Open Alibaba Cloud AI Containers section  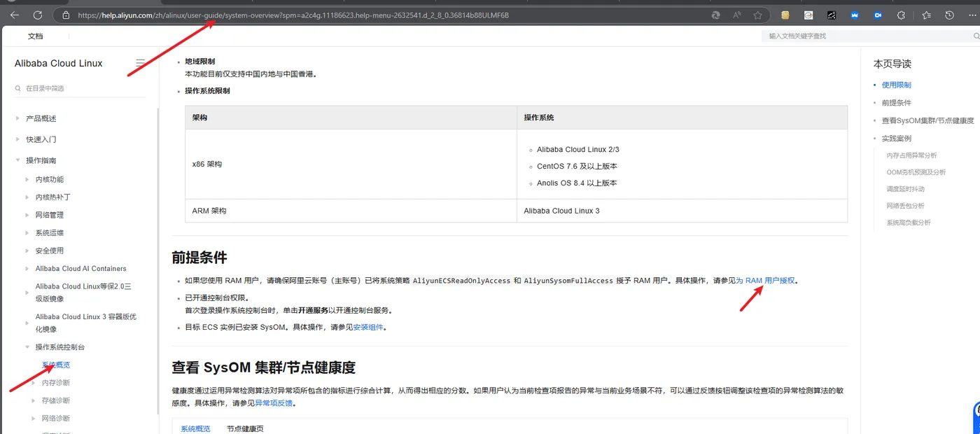[x=81, y=269]
